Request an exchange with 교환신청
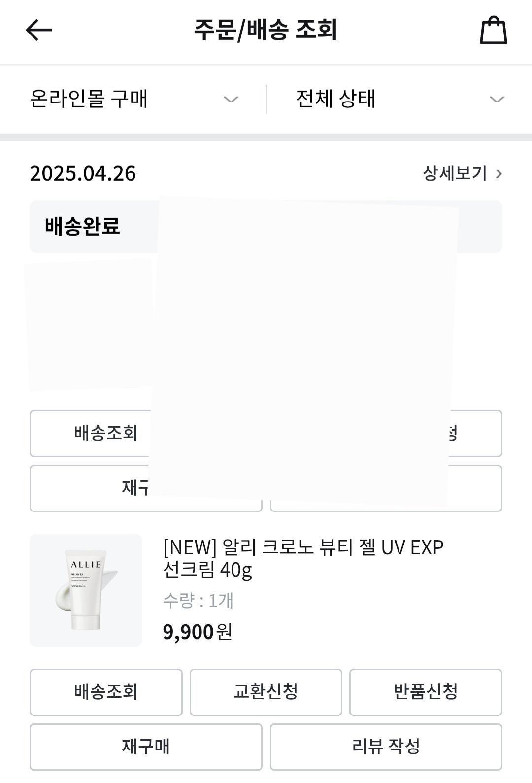The height and width of the screenshot is (783, 532). point(266,692)
